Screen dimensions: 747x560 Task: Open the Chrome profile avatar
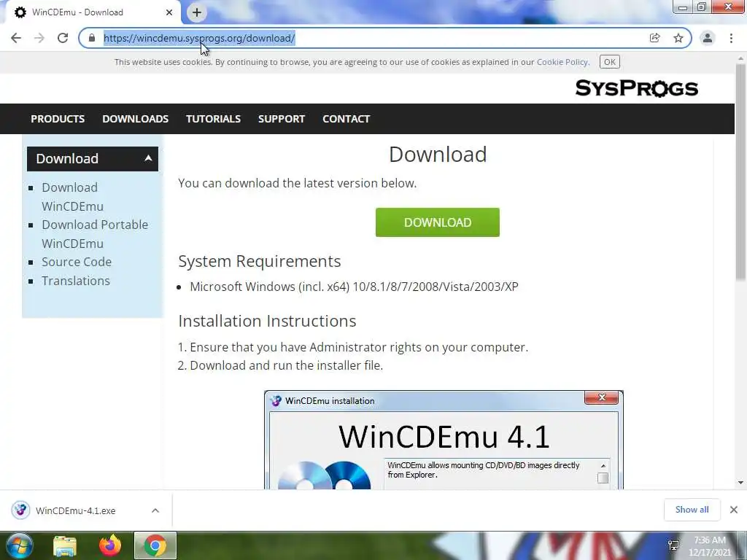pos(708,38)
